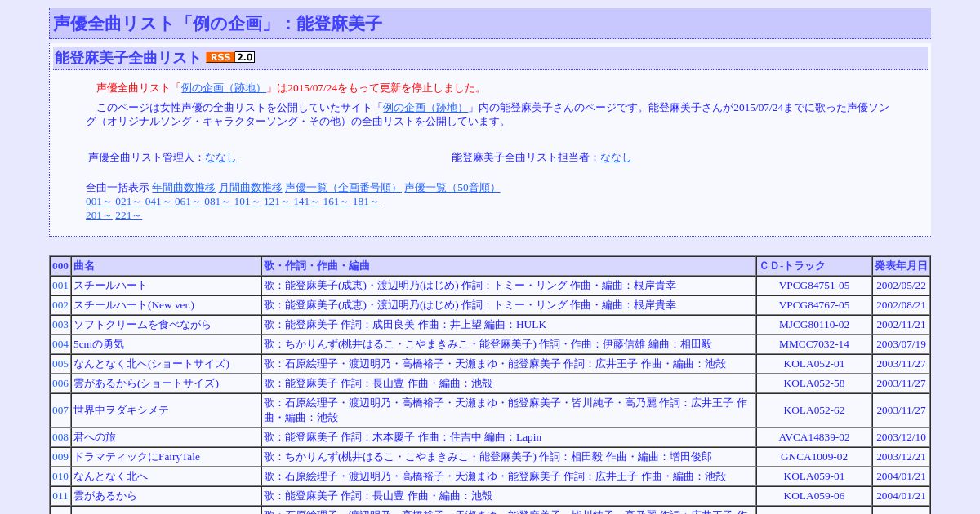Open 年間曲数推移 link
This screenshot has width=980, height=514.
184,188
